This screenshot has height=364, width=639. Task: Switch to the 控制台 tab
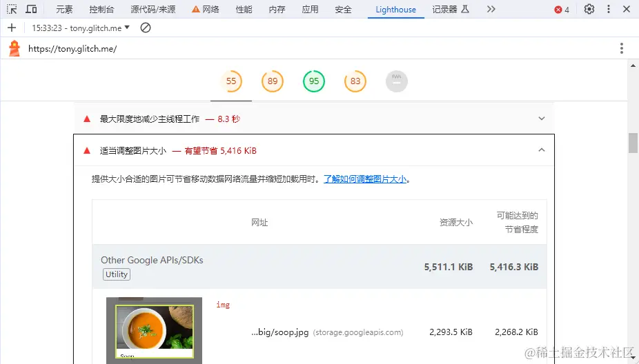click(101, 10)
